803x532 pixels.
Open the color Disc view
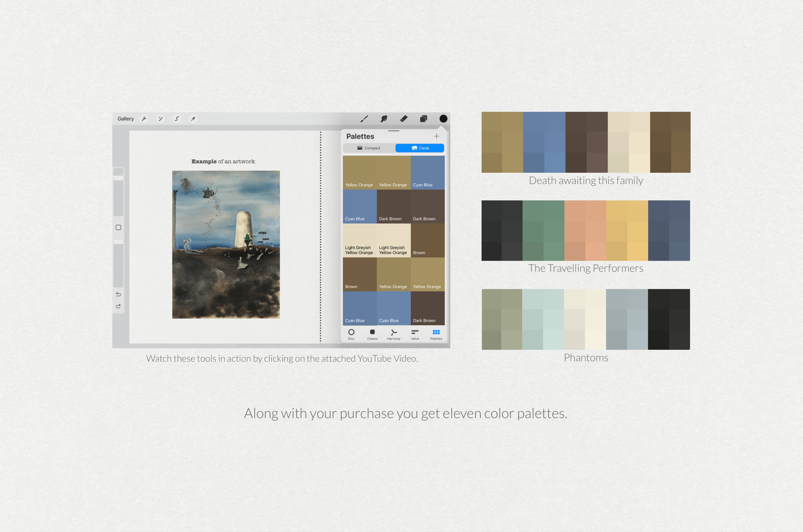click(x=351, y=334)
